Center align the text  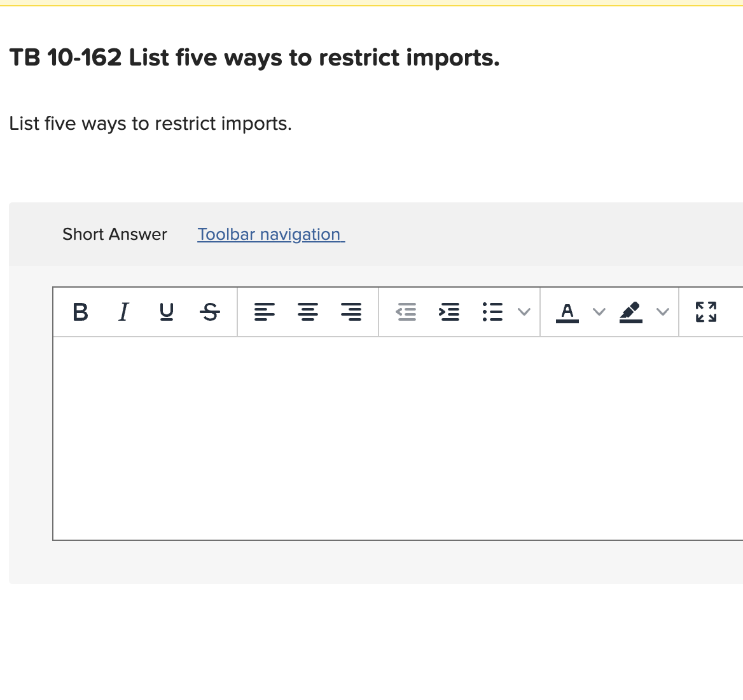(309, 312)
